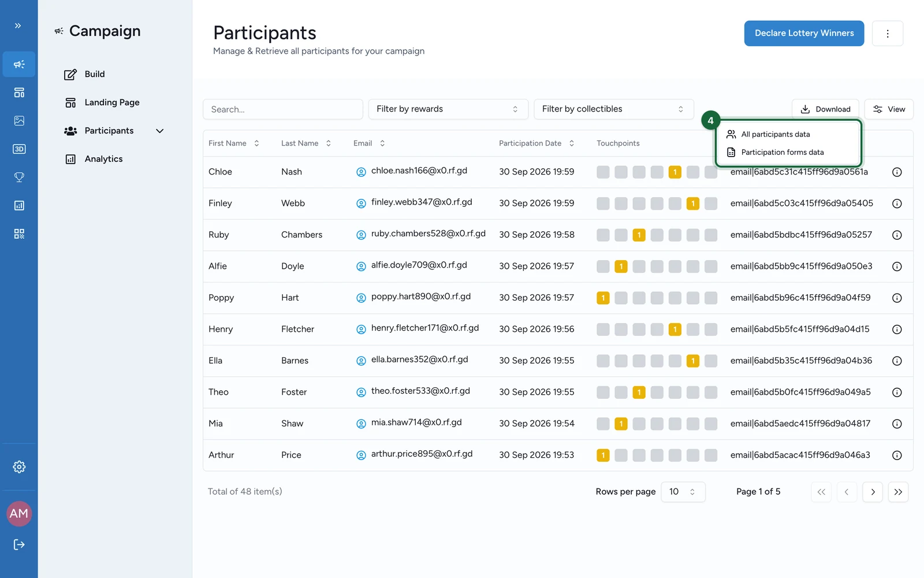Click the Download button
This screenshot has height=578, width=924.
(x=825, y=109)
